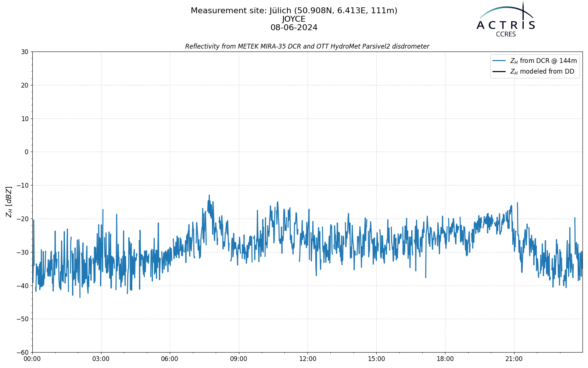Click the black DD legend line swatch
588x368 pixels.
coord(499,71)
